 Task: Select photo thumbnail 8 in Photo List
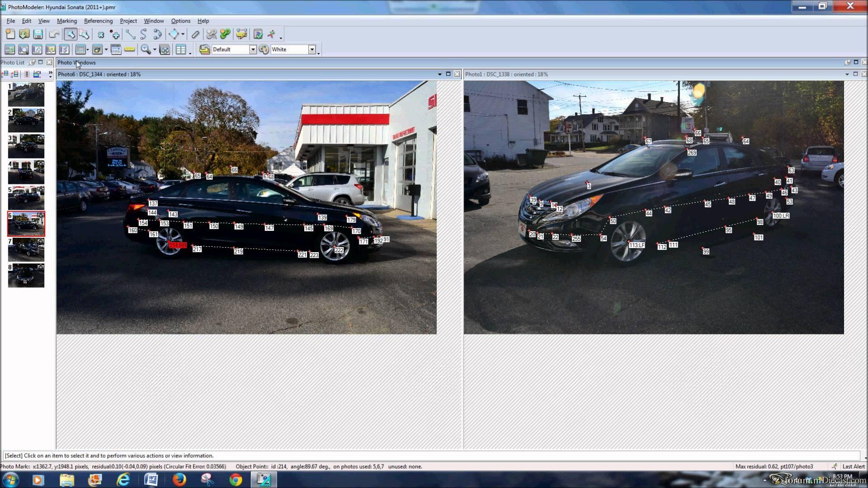(26, 275)
